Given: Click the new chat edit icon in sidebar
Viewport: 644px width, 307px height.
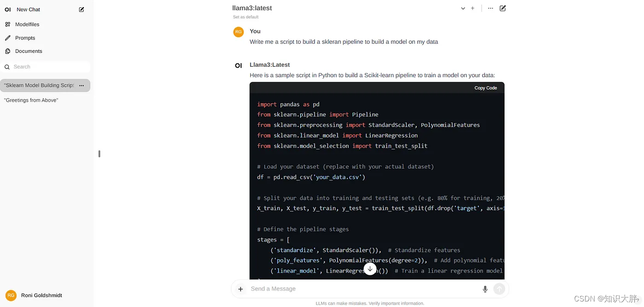Looking at the screenshot, I should click(x=81, y=9).
